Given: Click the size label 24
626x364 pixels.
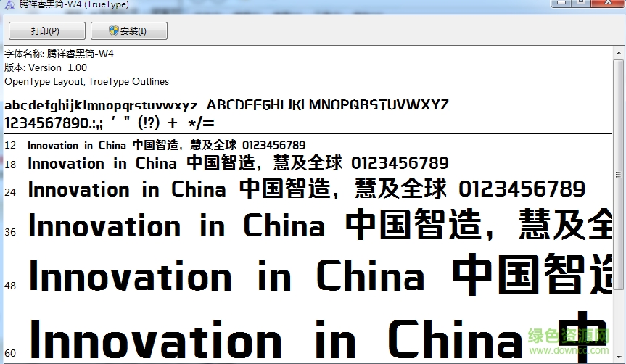Looking at the screenshot, I should point(10,192).
